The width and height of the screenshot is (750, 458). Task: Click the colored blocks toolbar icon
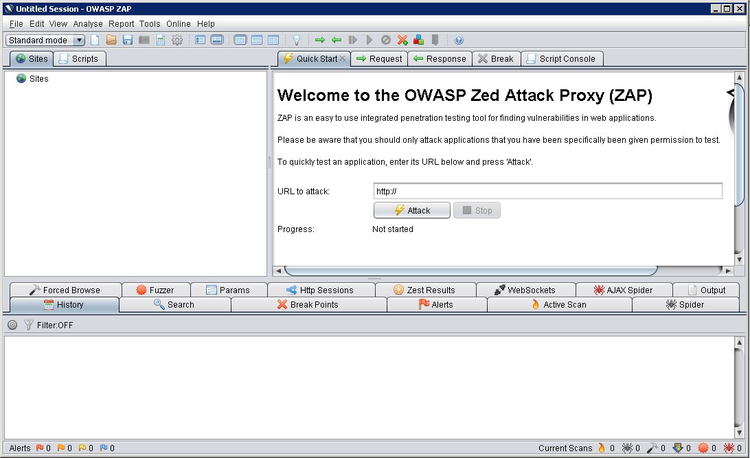pos(419,40)
